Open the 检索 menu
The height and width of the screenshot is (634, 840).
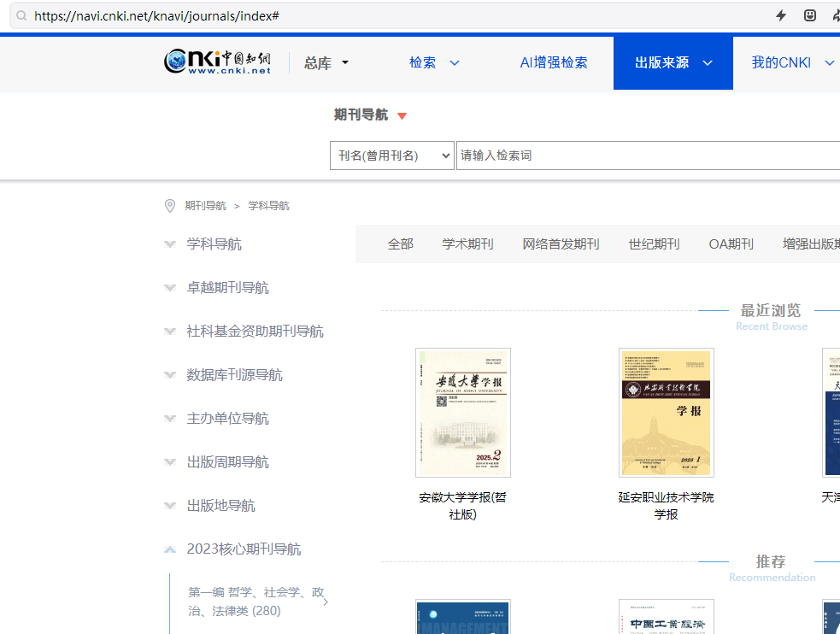434,62
